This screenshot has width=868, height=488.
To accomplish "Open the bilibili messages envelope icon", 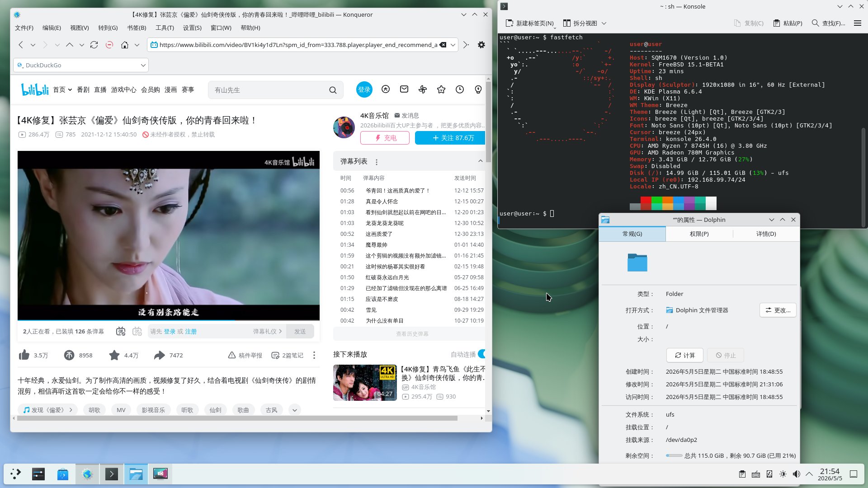I will click(x=404, y=89).
